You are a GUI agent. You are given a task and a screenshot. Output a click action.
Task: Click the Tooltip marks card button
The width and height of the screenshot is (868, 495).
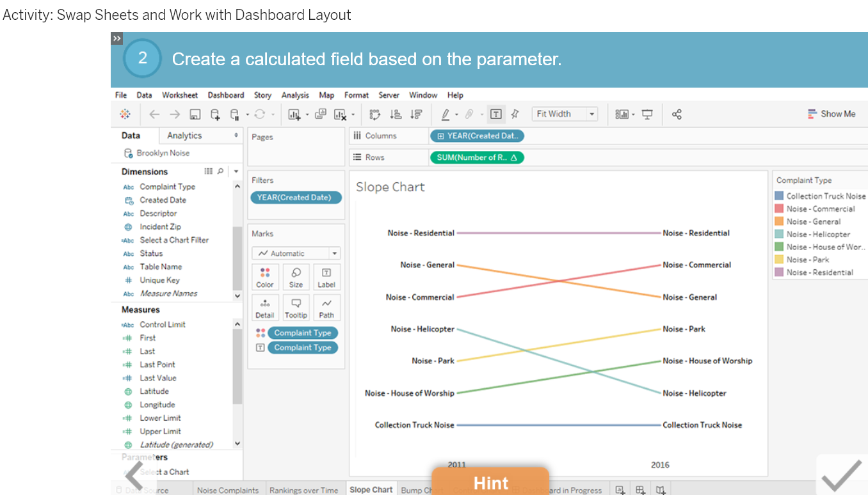(296, 308)
